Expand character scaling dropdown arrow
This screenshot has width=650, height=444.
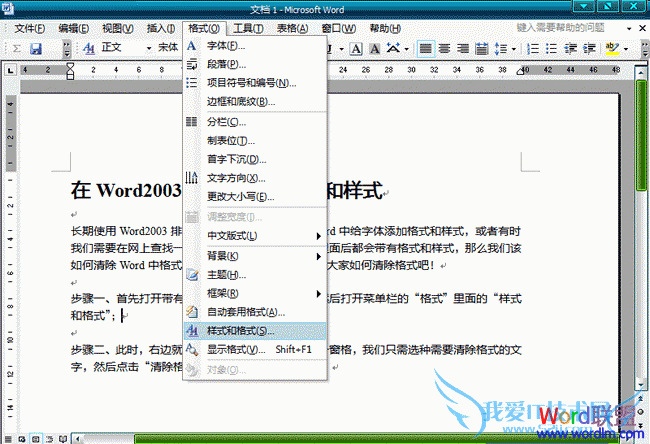(407, 49)
